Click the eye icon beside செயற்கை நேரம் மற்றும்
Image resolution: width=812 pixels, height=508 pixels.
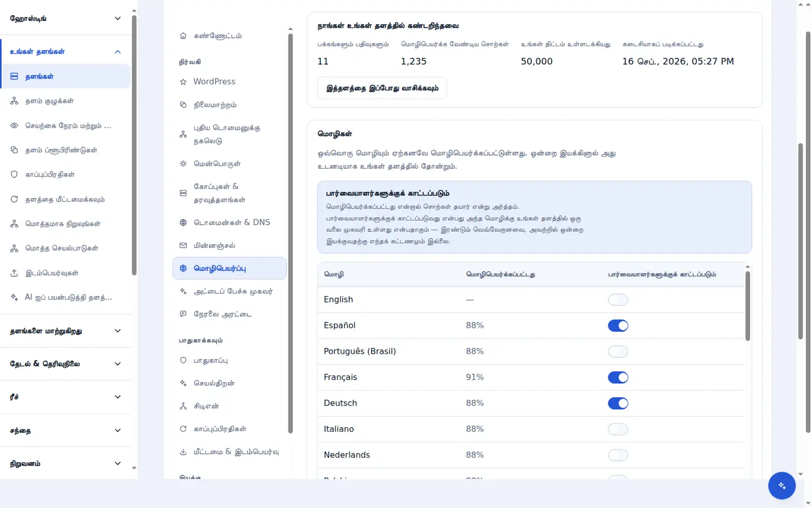click(15, 125)
